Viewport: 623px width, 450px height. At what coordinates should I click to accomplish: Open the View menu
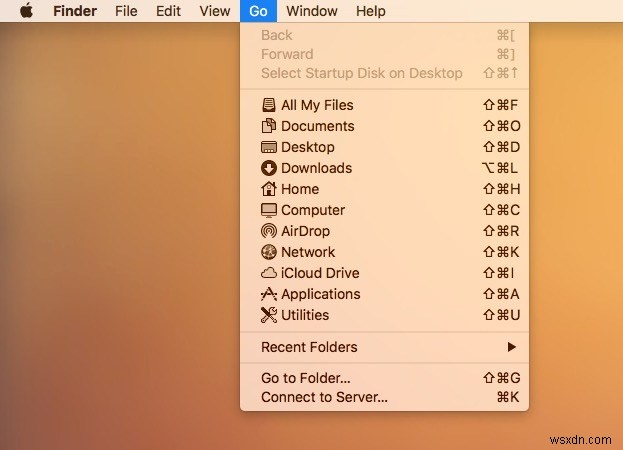pyautogui.click(x=215, y=11)
